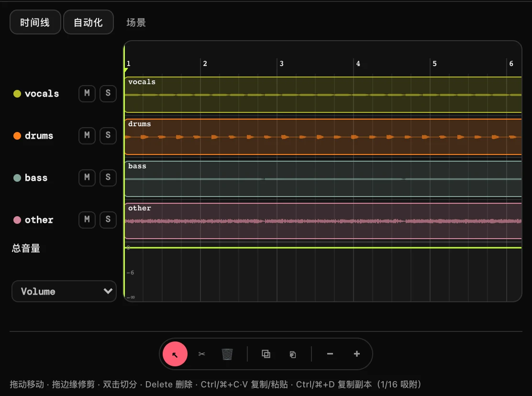This screenshot has width=532, height=396.
Task: Switch to the 自动化 tab
Action: tap(88, 22)
